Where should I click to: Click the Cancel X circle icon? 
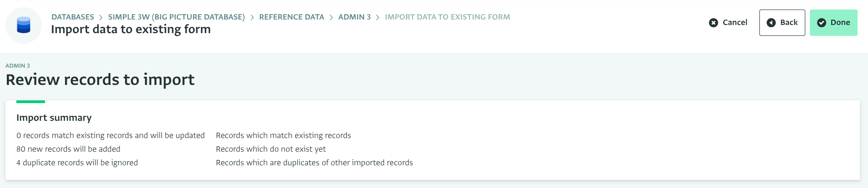click(x=713, y=23)
